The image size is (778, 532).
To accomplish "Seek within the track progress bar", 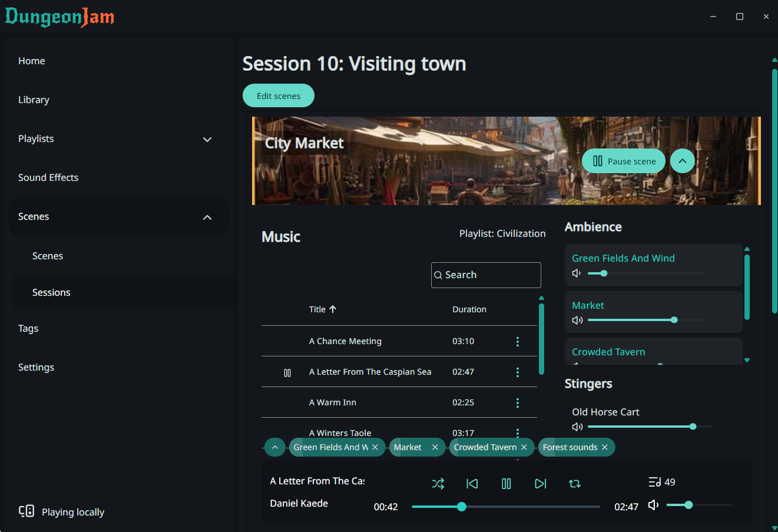I will [506, 507].
